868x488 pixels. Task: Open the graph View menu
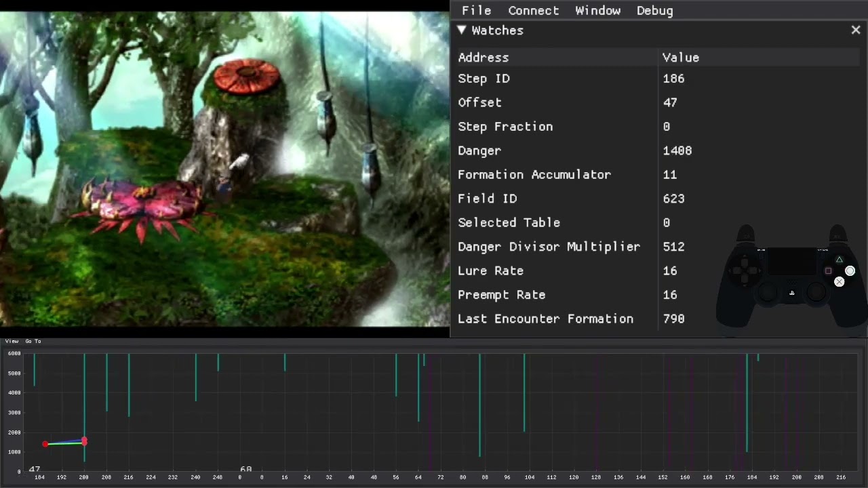click(x=12, y=341)
